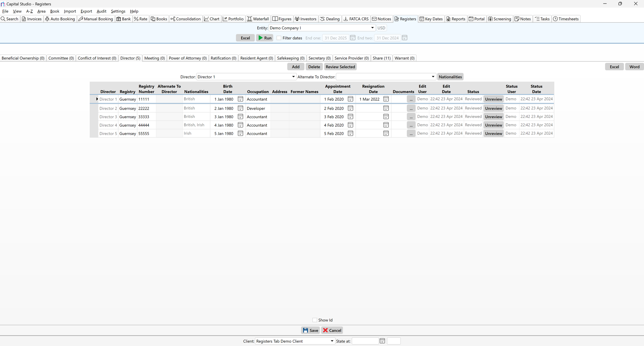Enable the Filter dates checkbox
The height and width of the screenshot is (346, 644).
pos(279,38)
